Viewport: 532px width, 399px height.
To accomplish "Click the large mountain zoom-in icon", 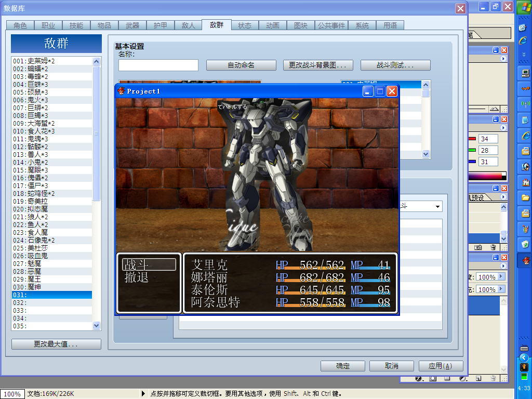I will coord(494,109).
